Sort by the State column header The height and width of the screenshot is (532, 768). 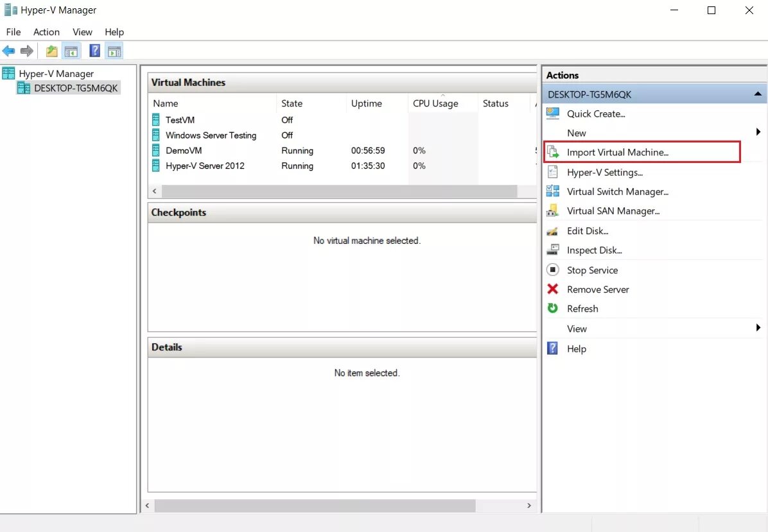tap(311, 103)
